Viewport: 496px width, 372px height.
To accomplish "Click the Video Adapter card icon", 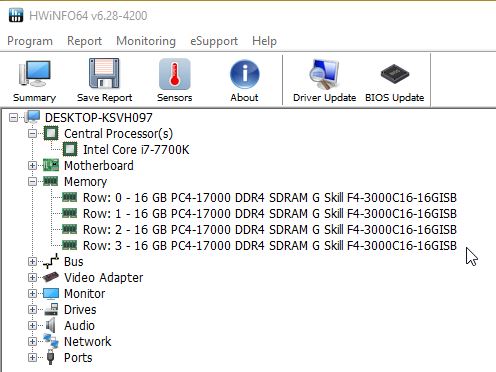I will (51, 277).
